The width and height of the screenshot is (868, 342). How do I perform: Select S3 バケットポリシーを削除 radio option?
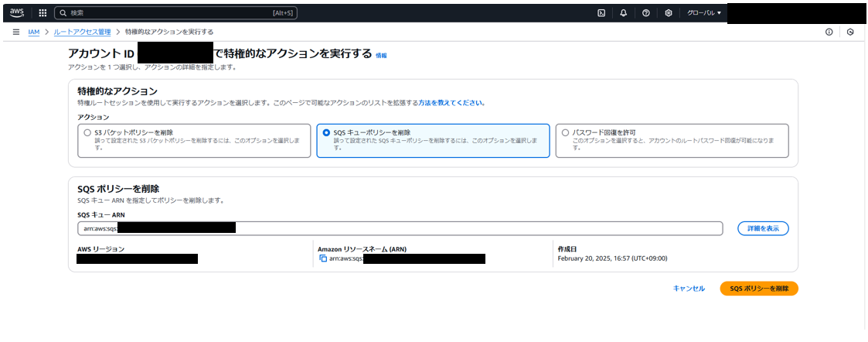coord(87,133)
